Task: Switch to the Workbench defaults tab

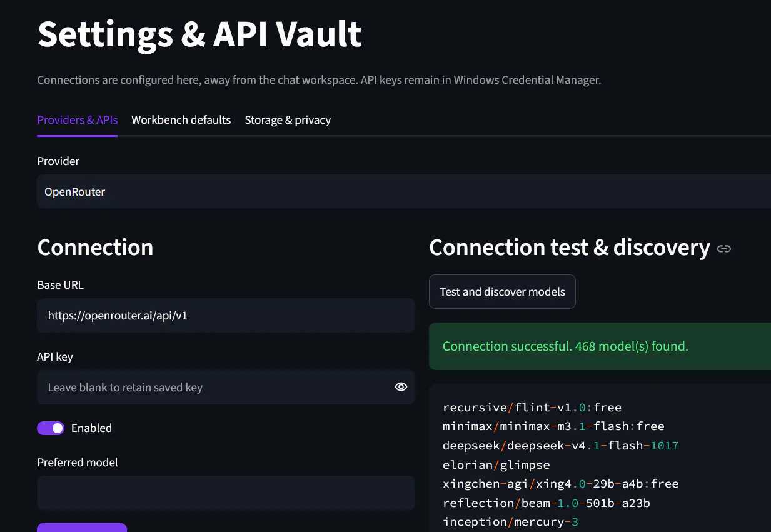Action: click(181, 120)
